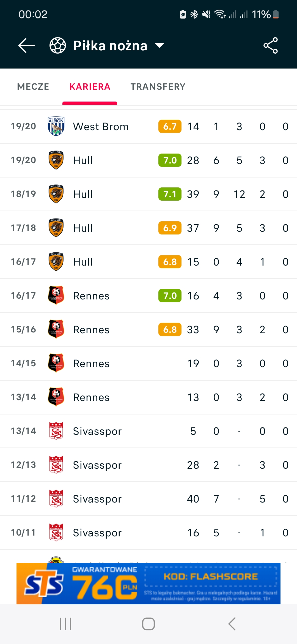The width and height of the screenshot is (297, 644).
Task: Tap the 7.1 rating badge for Hull
Action: coord(170,194)
